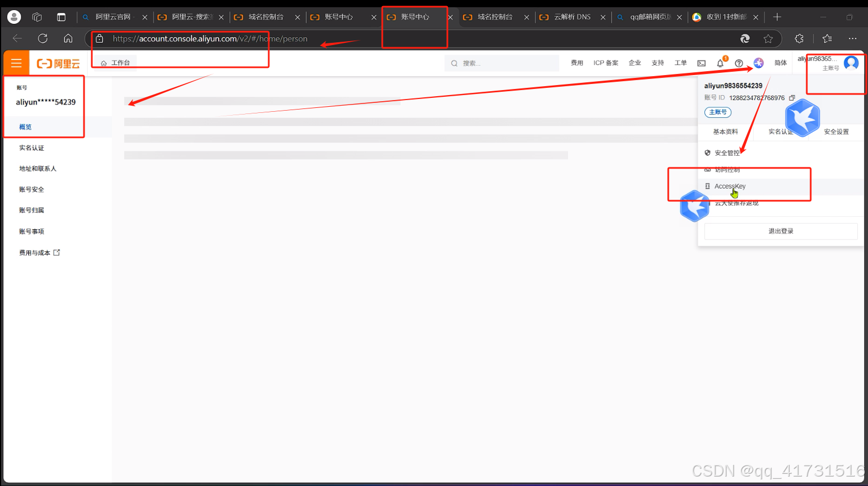Open the 工单 header menu

tap(680, 63)
